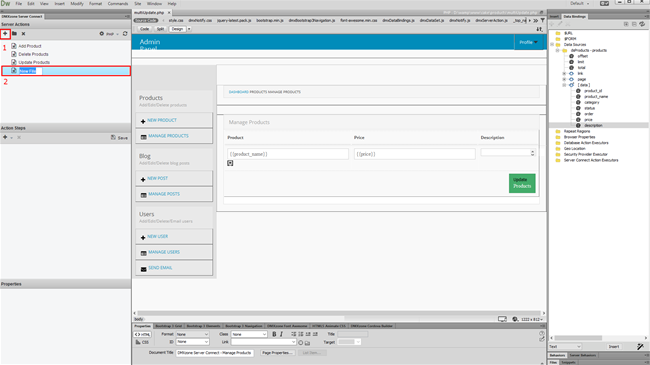
Task: Switch to the Data Bindings panel tab
Action: point(575,17)
